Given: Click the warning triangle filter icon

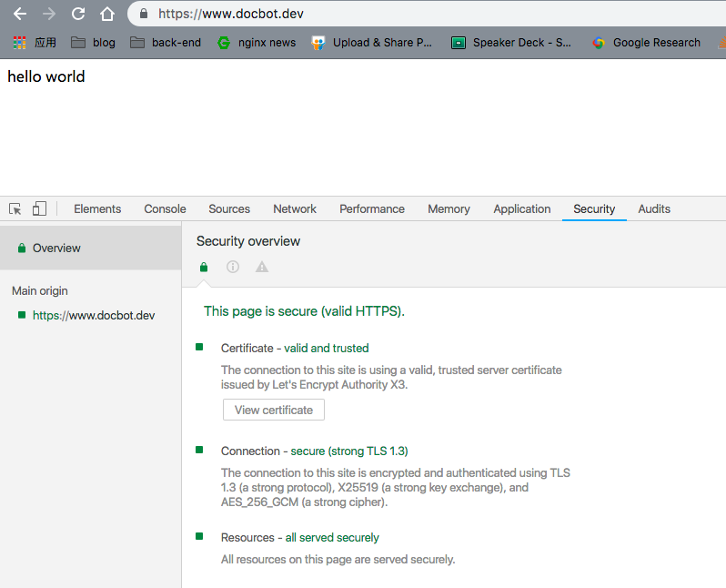Looking at the screenshot, I should click(262, 267).
